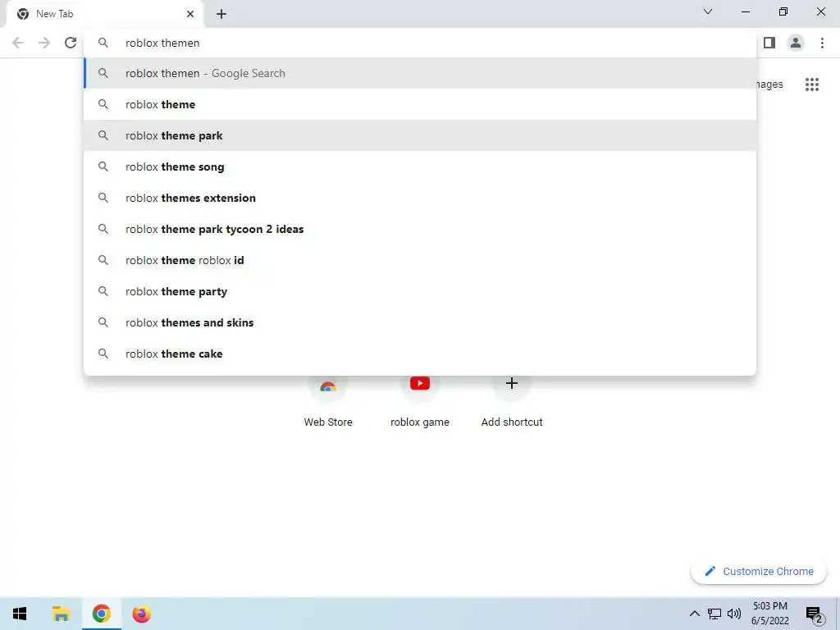Viewport: 840px width, 630px height.
Task: Click the browser back arrow
Action: [x=18, y=43]
